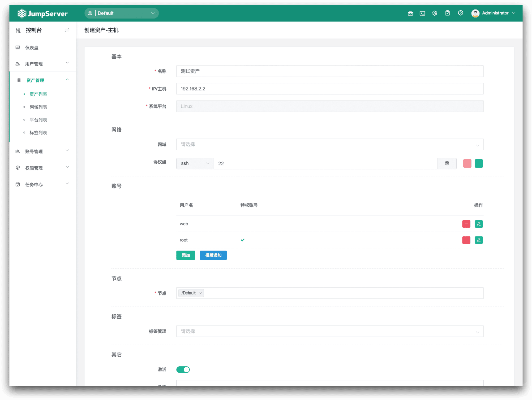Collapse the 资产管理 menu

click(42, 80)
